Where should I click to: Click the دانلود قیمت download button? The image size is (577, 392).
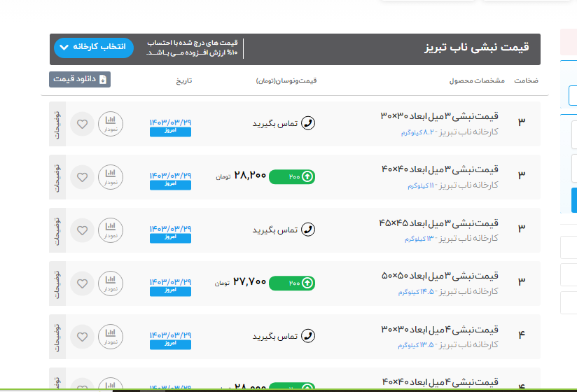click(80, 80)
